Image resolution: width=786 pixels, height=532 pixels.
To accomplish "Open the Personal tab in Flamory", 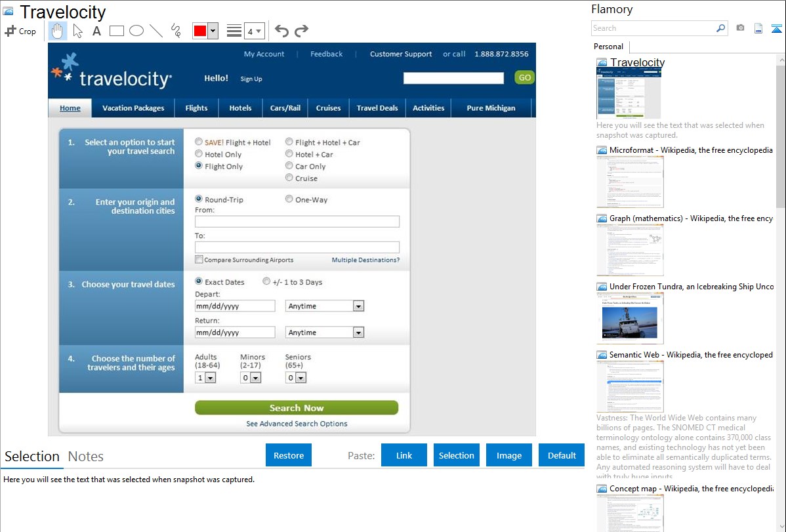I will [609, 47].
